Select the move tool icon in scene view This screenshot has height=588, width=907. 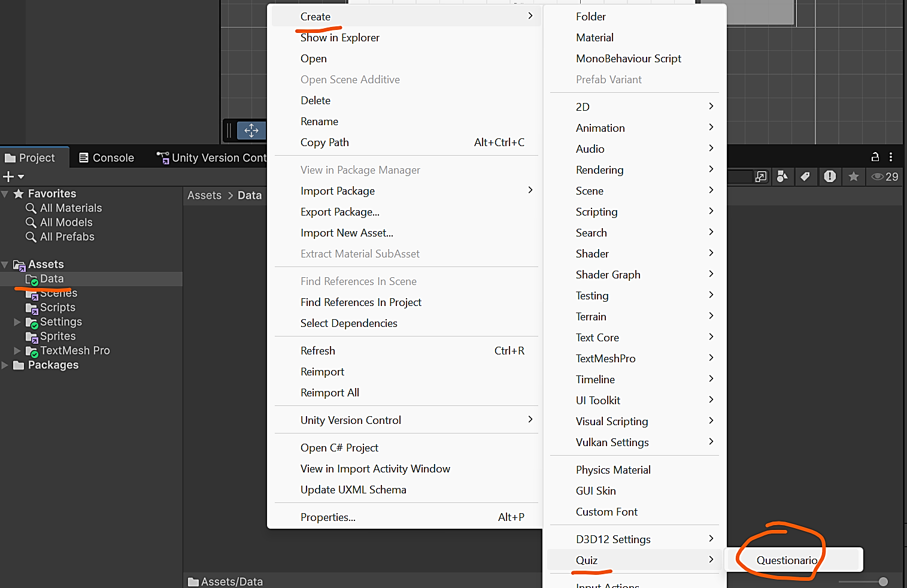[x=251, y=131]
